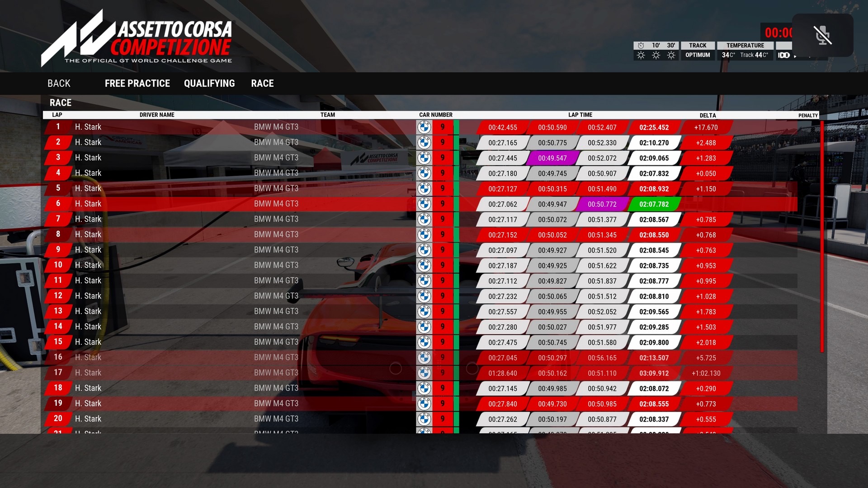Click the BMW logo in lap 6 row
This screenshot has width=868, height=488.
coord(424,204)
